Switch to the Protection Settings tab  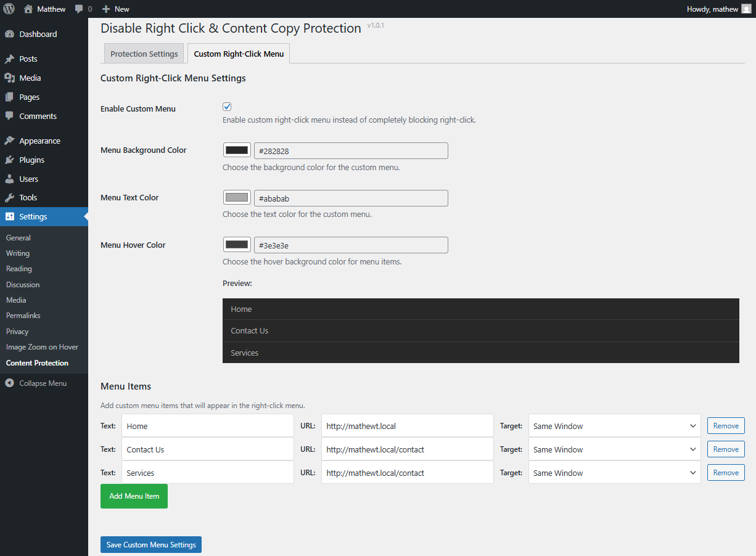(144, 54)
